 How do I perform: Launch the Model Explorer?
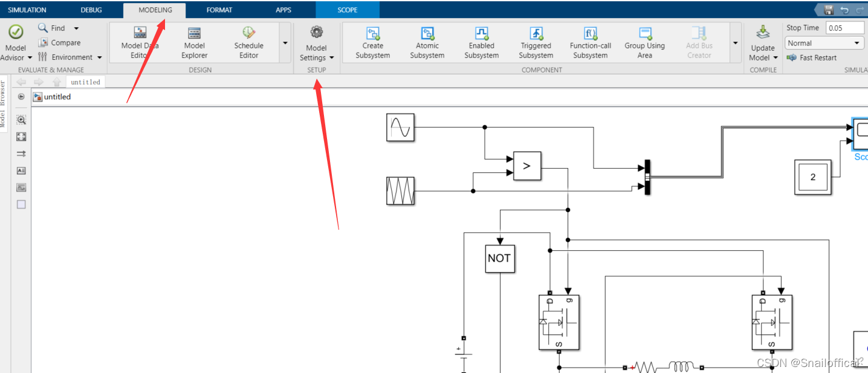(195, 42)
